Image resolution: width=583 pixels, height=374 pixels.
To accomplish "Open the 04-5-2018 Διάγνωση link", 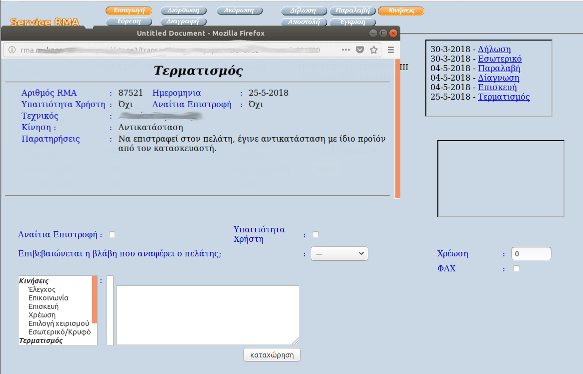I will [498, 78].
